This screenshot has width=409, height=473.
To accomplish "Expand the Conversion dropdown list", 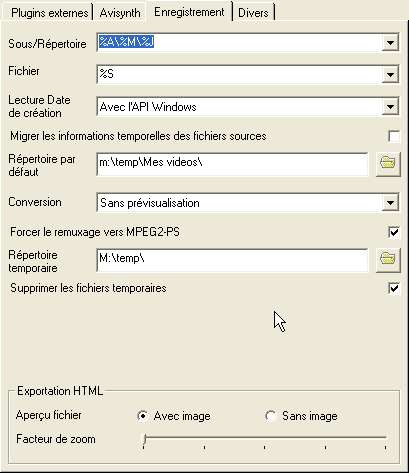I will pyautogui.click(x=390, y=203).
